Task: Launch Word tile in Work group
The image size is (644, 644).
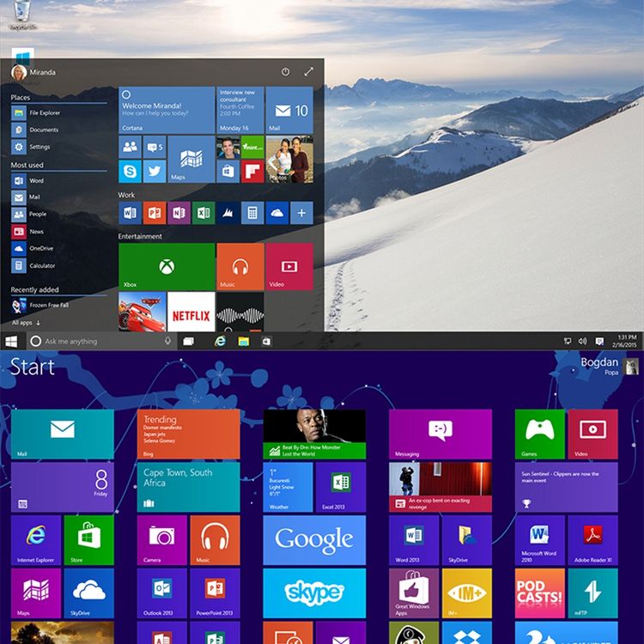Action: [x=130, y=213]
